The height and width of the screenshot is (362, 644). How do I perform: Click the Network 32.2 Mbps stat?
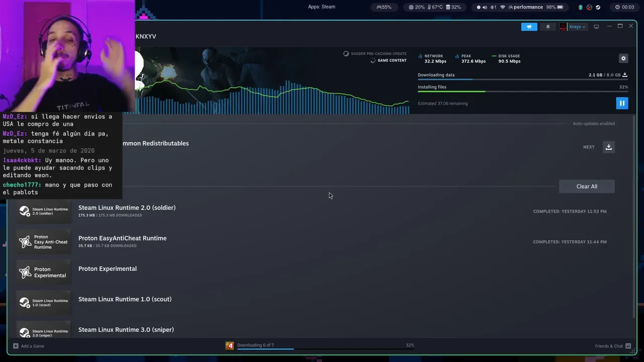coord(432,59)
